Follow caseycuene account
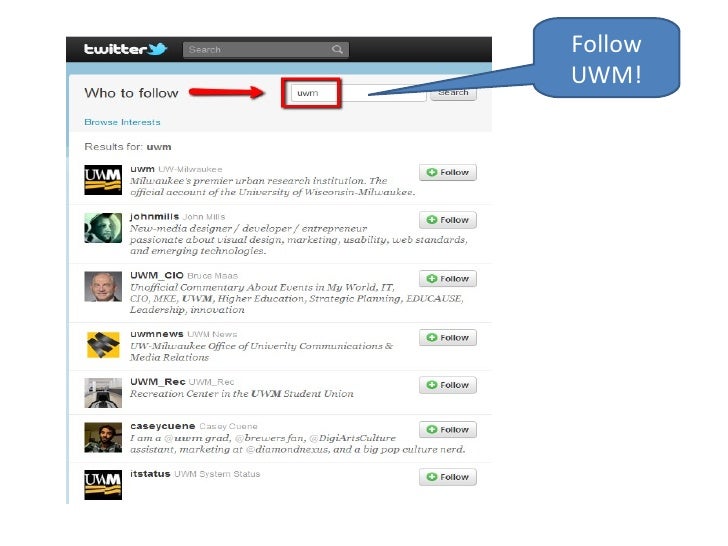 [x=448, y=429]
